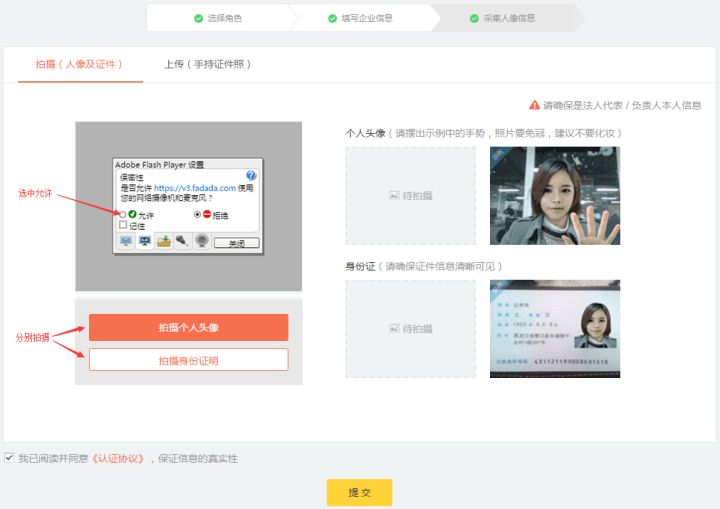Viewport: 720px width, 509px height.
Task: Open the Flash Player help question-mark icon
Action: pos(251,175)
